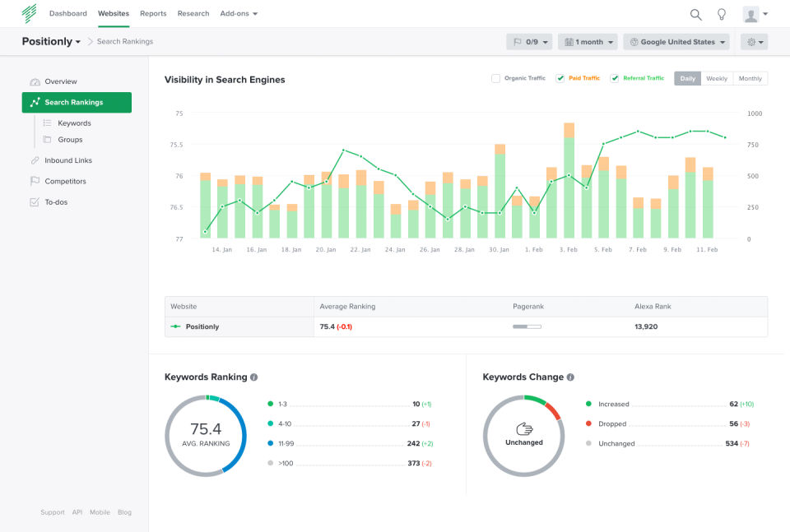Switch chart to Weekly view
Screen dimensions: 790x532
pyautogui.click(x=717, y=78)
